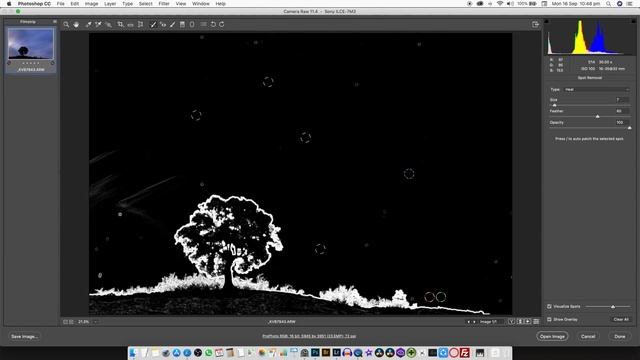Open the Filter menu
The height and width of the screenshot is (360, 640).
164,4
